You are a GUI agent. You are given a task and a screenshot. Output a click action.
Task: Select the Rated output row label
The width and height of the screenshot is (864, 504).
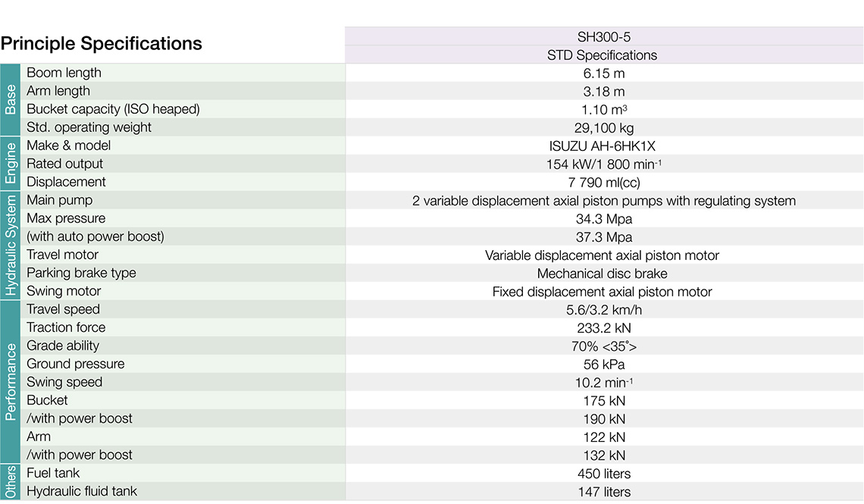click(x=64, y=164)
